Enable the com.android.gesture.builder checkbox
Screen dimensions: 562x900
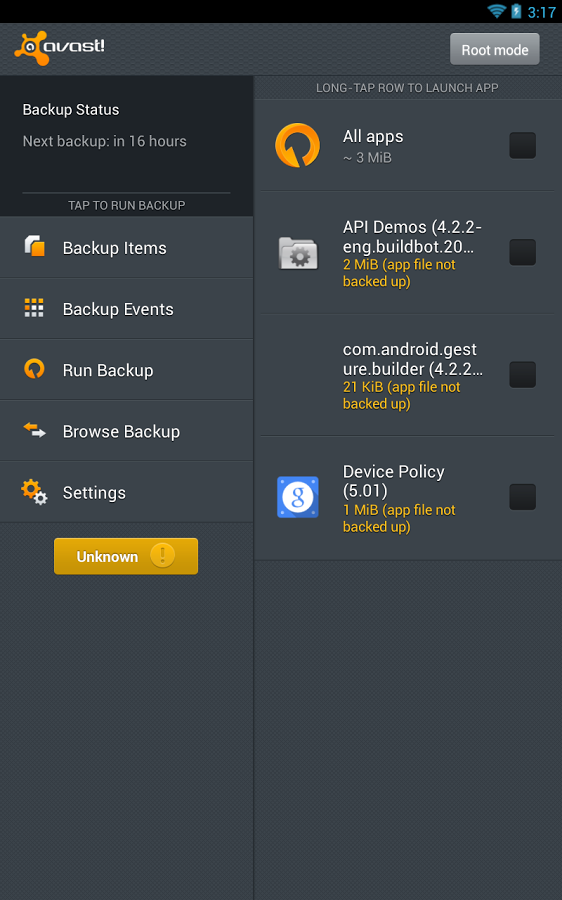[x=522, y=374]
